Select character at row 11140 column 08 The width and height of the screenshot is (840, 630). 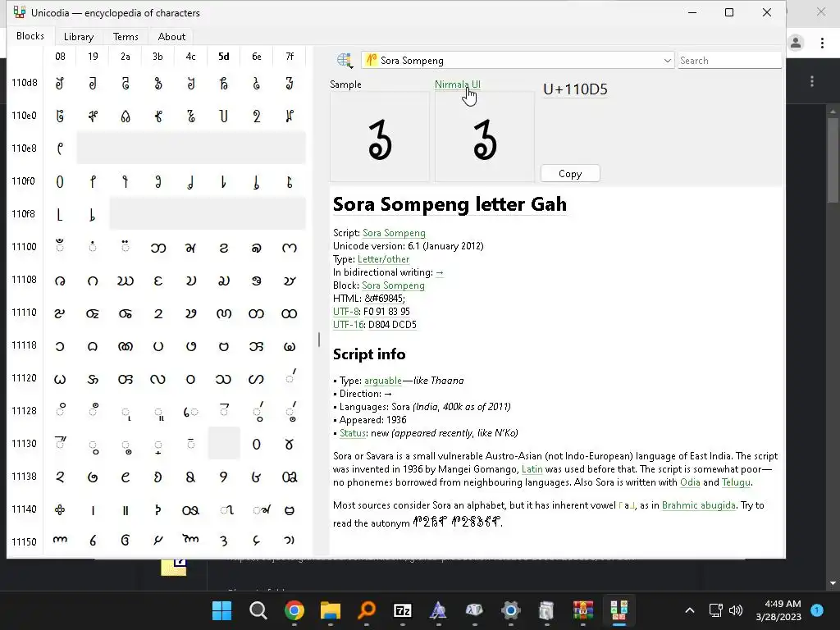60,509
